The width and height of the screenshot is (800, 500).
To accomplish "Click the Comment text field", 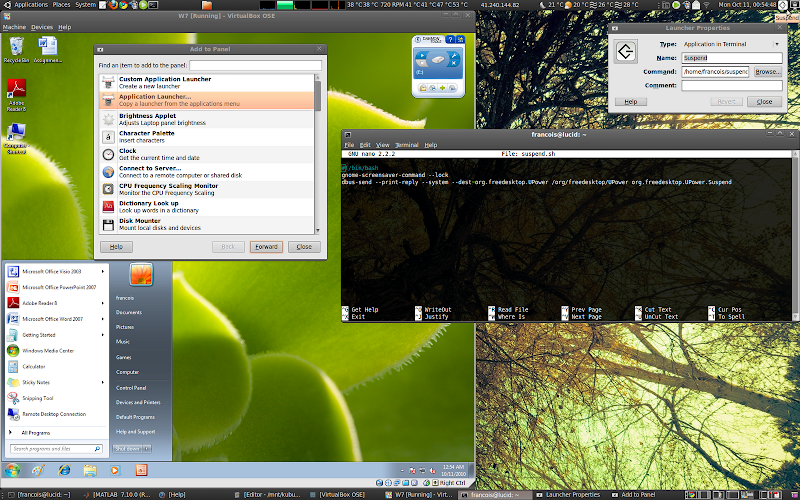I will tap(731, 86).
